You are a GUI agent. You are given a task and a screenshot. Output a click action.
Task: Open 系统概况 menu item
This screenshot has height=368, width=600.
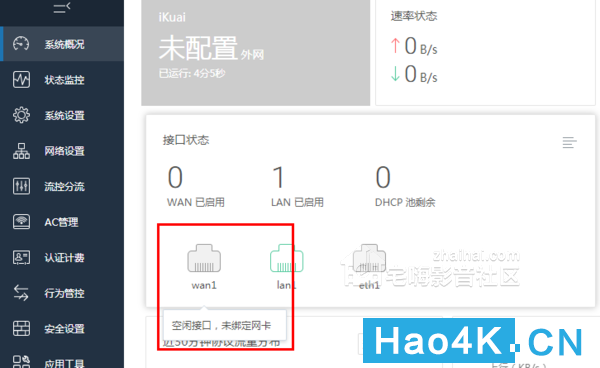point(62,44)
